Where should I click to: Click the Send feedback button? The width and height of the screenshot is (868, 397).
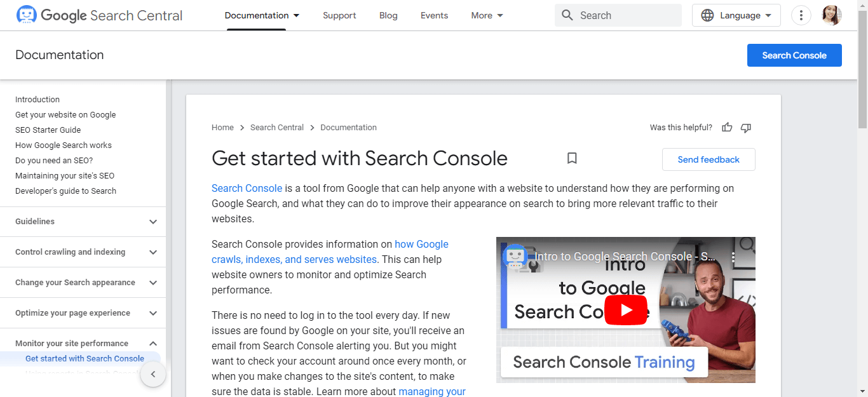coord(708,159)
